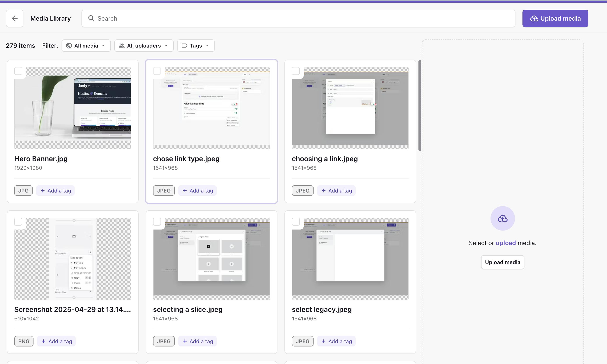This screenshot has height=364, width=607.
Task: Click the globe icon in All media filter
Action: tap(69, 46)
